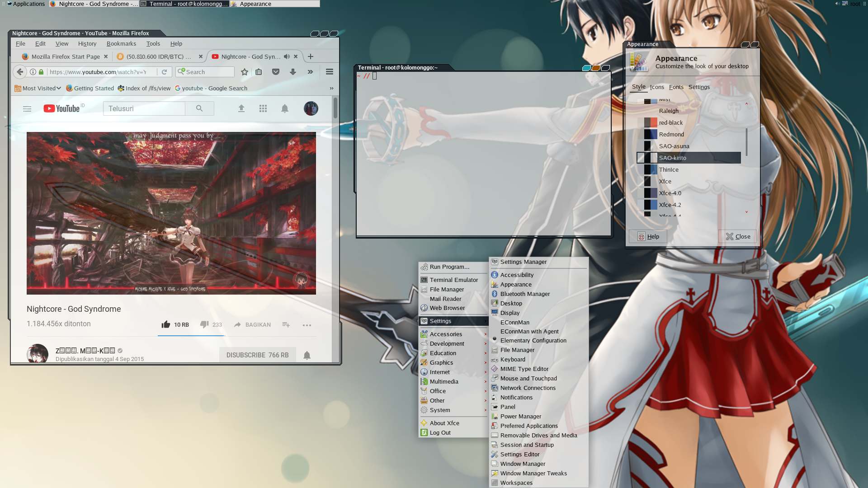Open Most Visited bookmarks dropdown
The width and height of the screenshot is (868, 488).
pos(38,88)
